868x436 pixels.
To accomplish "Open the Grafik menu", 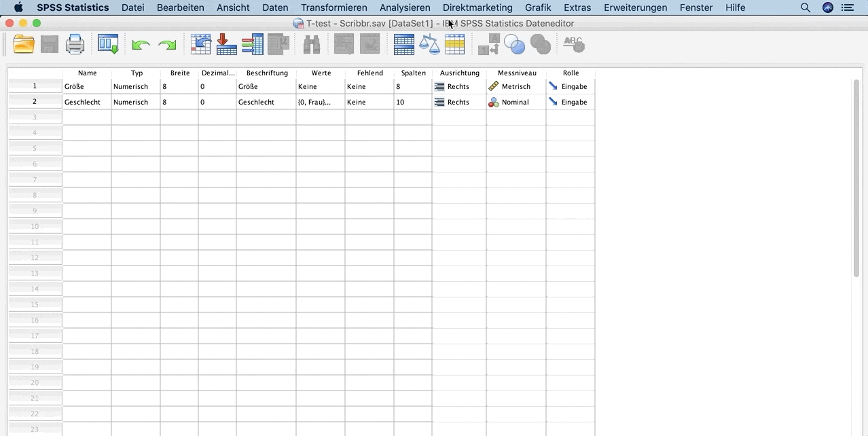I will [538, 7].
